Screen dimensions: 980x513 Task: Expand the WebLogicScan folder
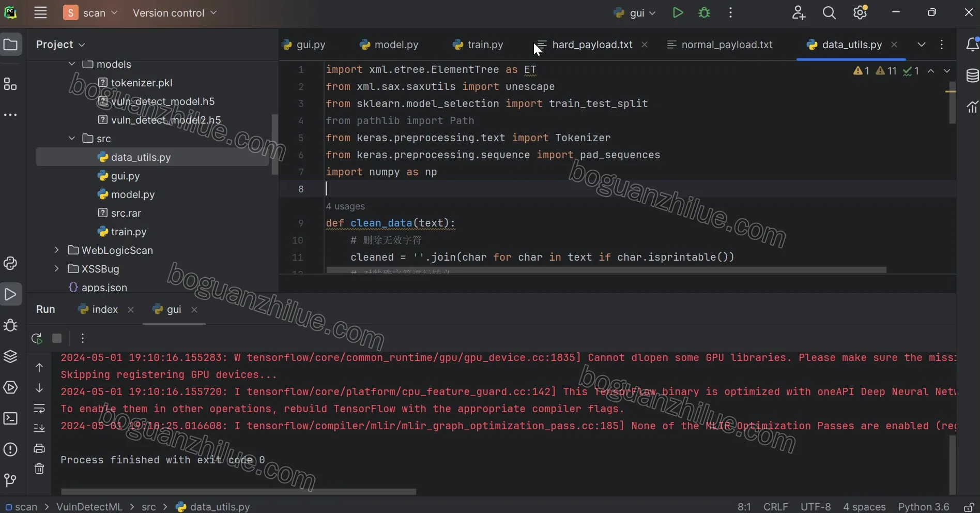[x=56, y=250]
